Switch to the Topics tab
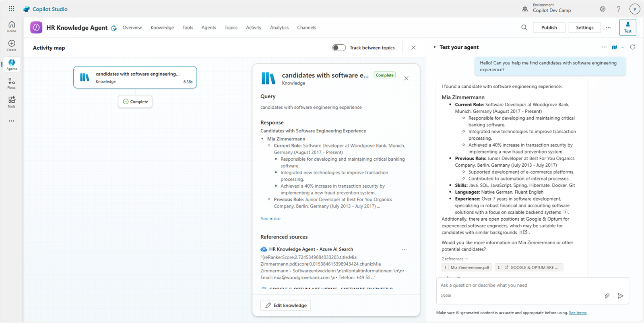The height and width of the screenshot is (323, 644). point(231,27)
